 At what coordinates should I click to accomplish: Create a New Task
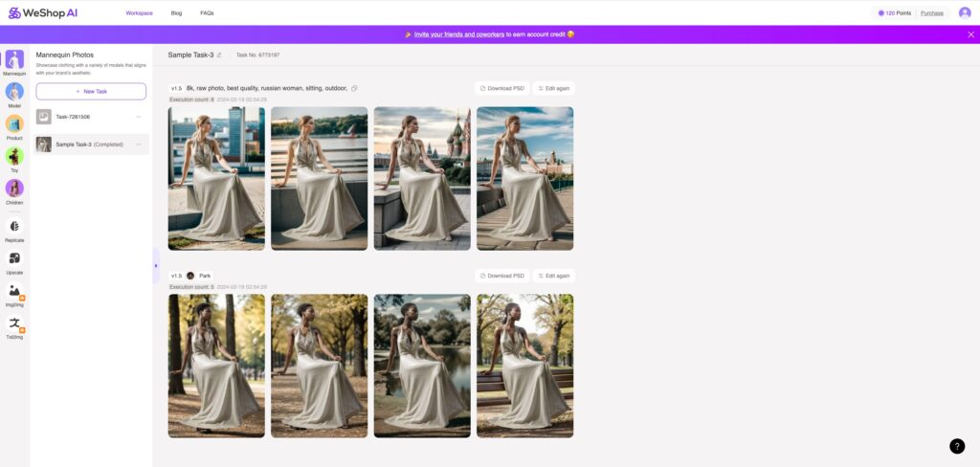pos(91,91)
